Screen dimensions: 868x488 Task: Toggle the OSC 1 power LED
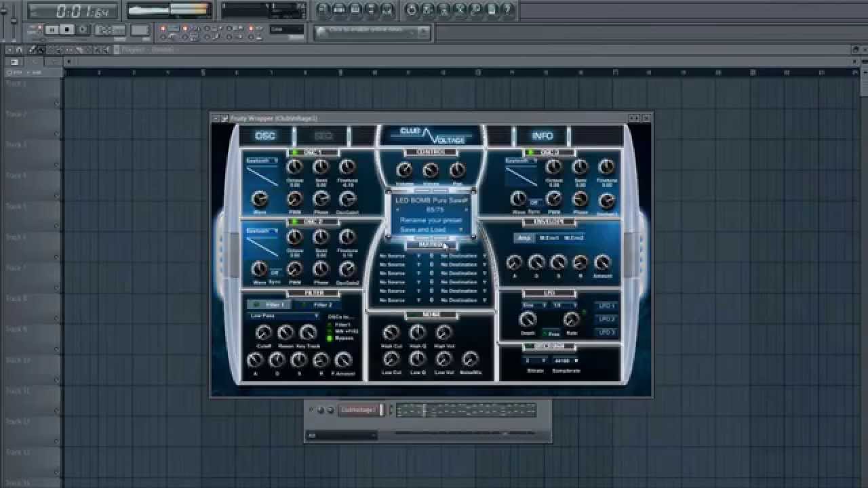[296, 152]
